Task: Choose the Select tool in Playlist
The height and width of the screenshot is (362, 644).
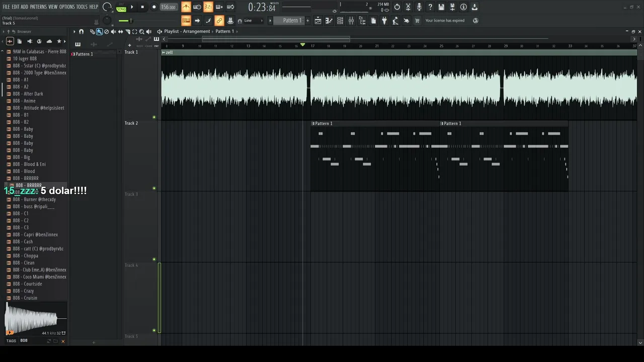Action: pos(134,32)
